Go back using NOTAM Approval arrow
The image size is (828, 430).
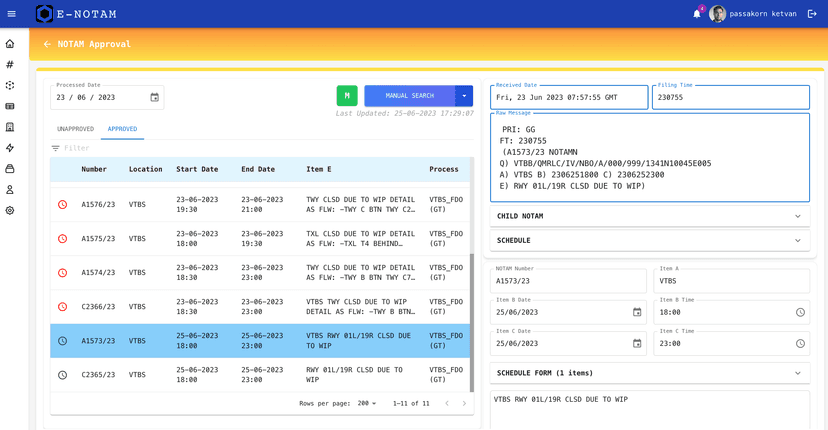47,44
